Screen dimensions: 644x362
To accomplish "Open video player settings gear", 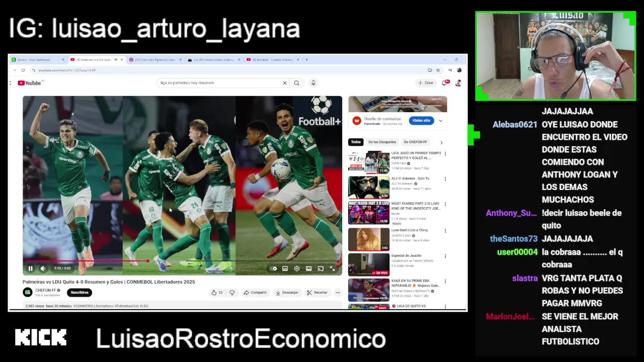I will [297, 268].
